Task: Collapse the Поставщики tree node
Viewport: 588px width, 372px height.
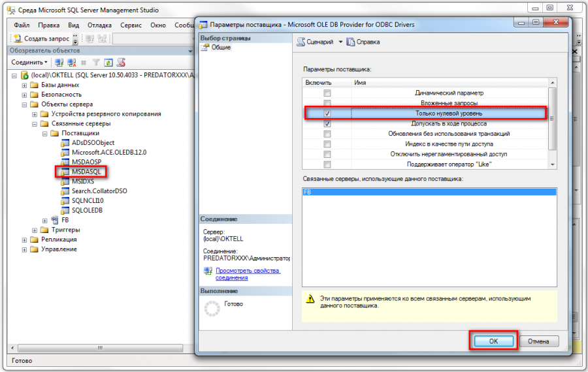Action: pyautogui.click(x=45, y=133)
